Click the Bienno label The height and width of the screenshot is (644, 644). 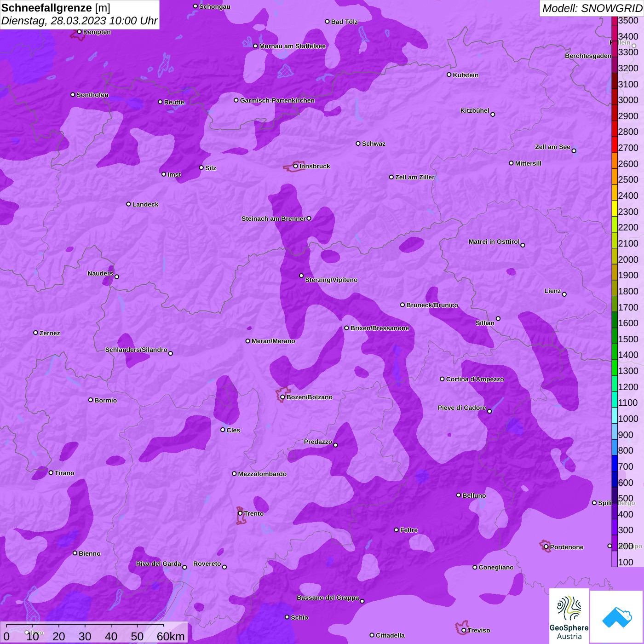89,553
